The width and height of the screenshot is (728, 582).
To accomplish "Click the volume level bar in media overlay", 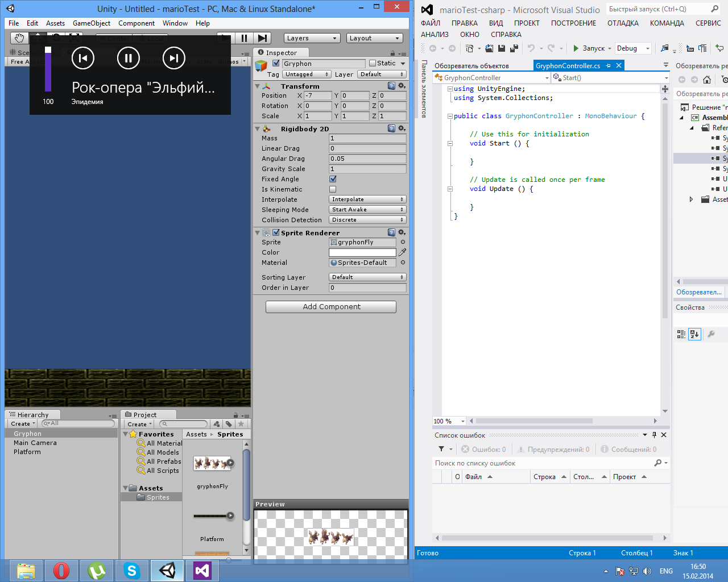I will pyautogui.click(x=48, y=69).
